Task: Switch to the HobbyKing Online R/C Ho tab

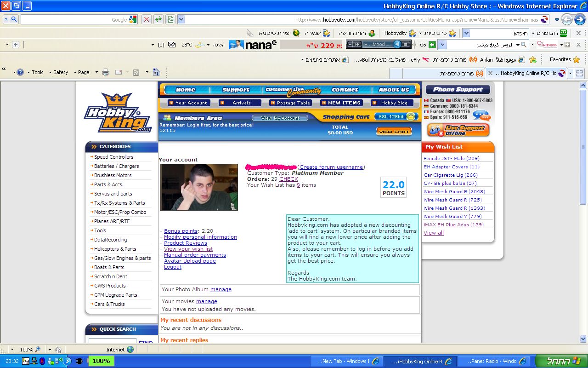Action: point(526,73)
